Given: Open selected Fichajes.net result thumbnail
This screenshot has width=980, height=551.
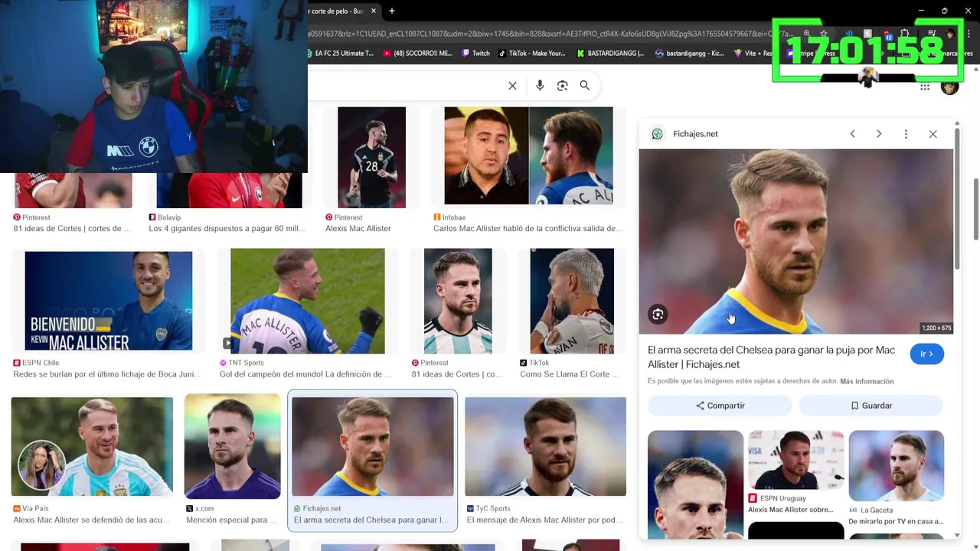Looking at the screenshot, I should [372, 446].
